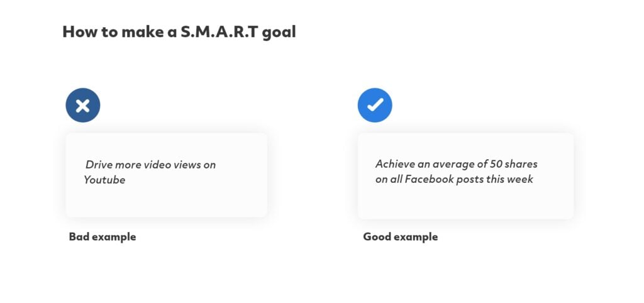Click the blue checkmark circle icon
The height and width of the screenshot is (303, 644).
375,105
